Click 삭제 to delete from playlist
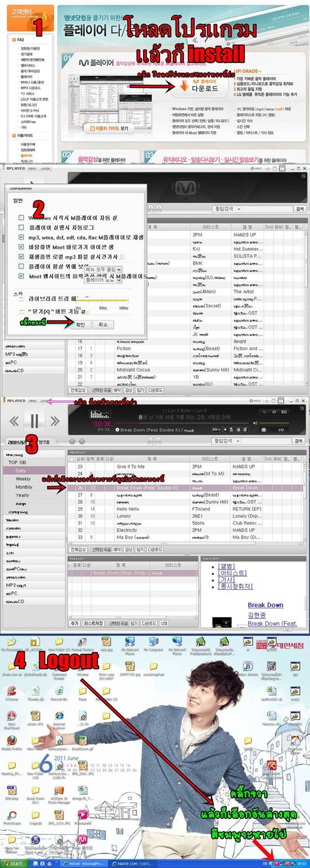310x868 pixels. (164, 623)
